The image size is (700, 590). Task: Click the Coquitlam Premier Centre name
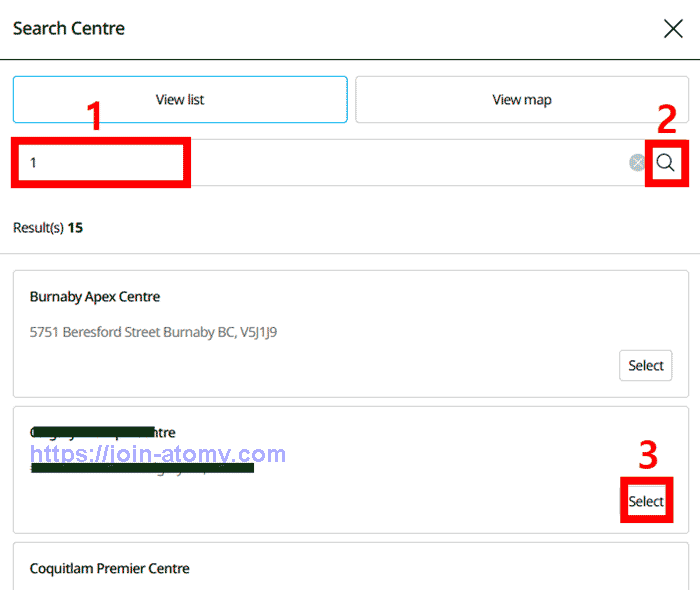(x=110, y=569)
